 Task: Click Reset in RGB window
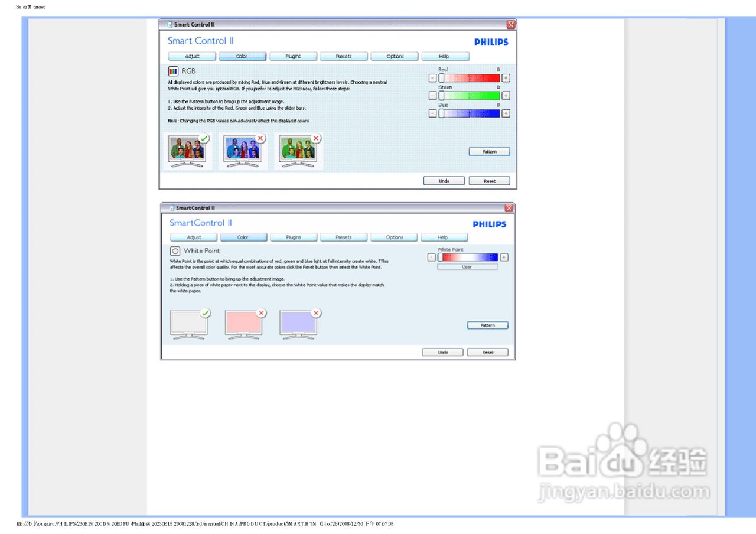[489, 181]
